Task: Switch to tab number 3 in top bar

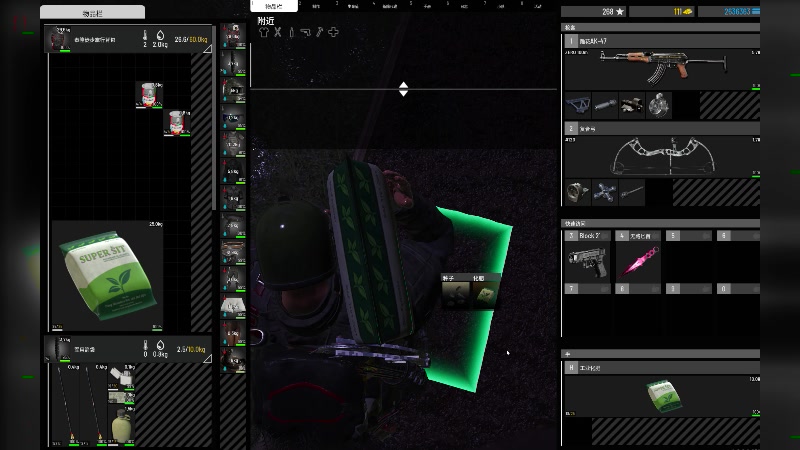Action: (352, 5)
